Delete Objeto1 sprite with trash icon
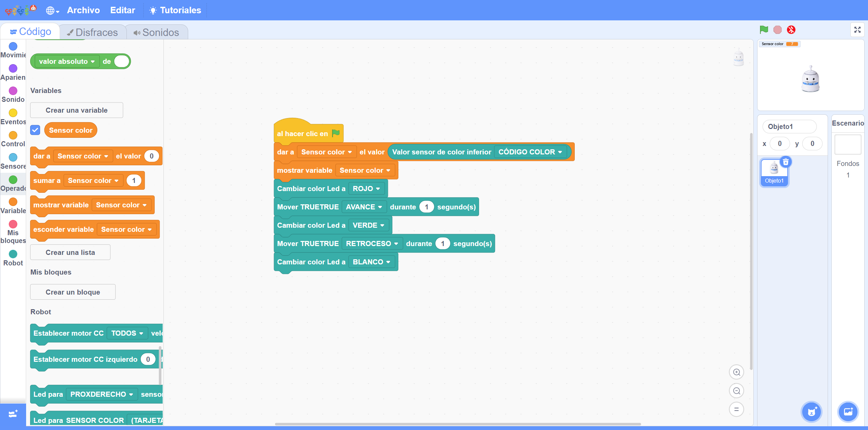 coord(786,162)
